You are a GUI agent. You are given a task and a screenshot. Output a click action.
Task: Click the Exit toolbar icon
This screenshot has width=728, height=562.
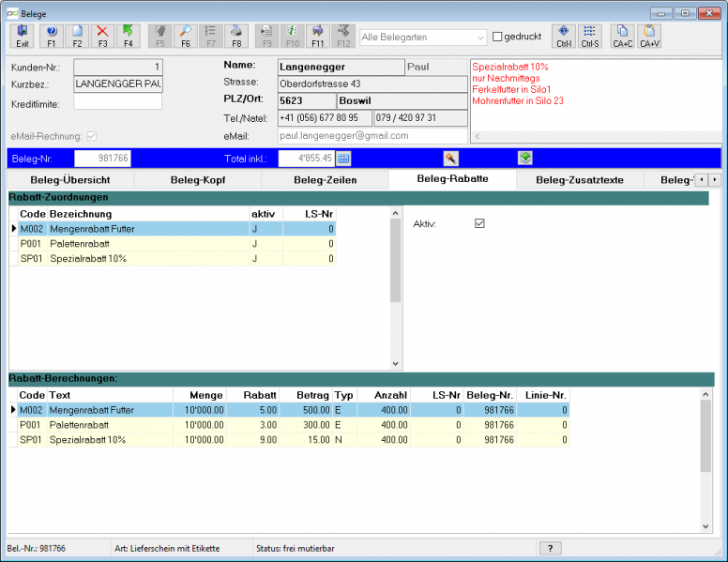click(x=22, y=37)
